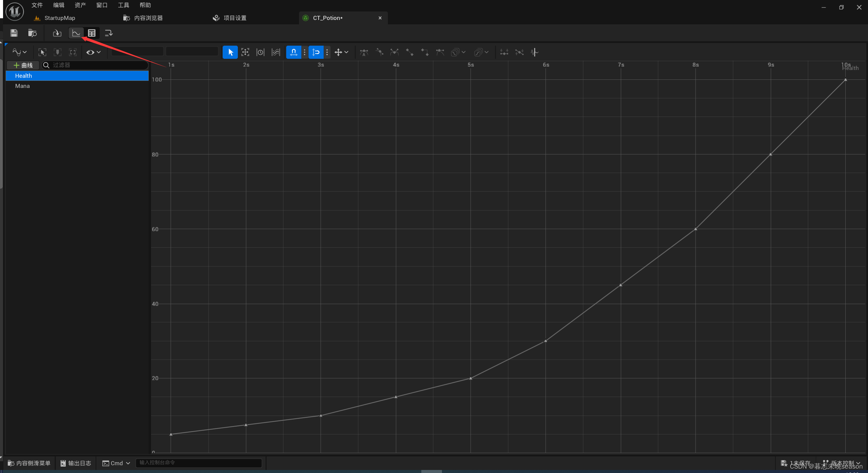Screen dimensions: 868x473
Task: Switch to the 内容浏览器 tab
Action: pyautogui.click(x=143, y=18)
